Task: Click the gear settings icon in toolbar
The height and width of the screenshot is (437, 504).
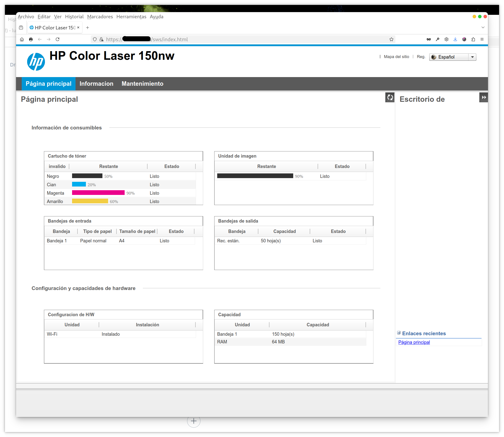Action: tap(446, 39)
